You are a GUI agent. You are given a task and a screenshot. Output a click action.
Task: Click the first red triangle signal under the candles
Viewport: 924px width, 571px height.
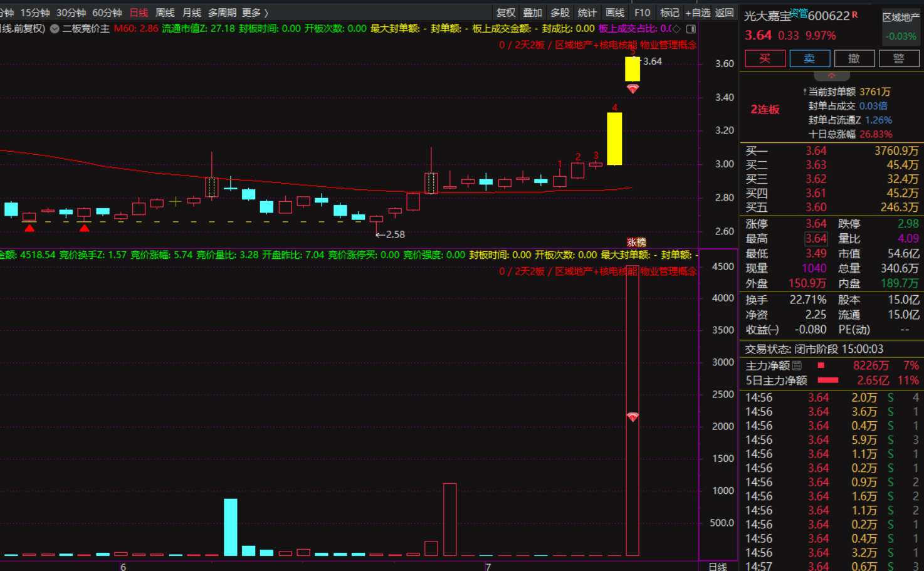coord(29,228)
